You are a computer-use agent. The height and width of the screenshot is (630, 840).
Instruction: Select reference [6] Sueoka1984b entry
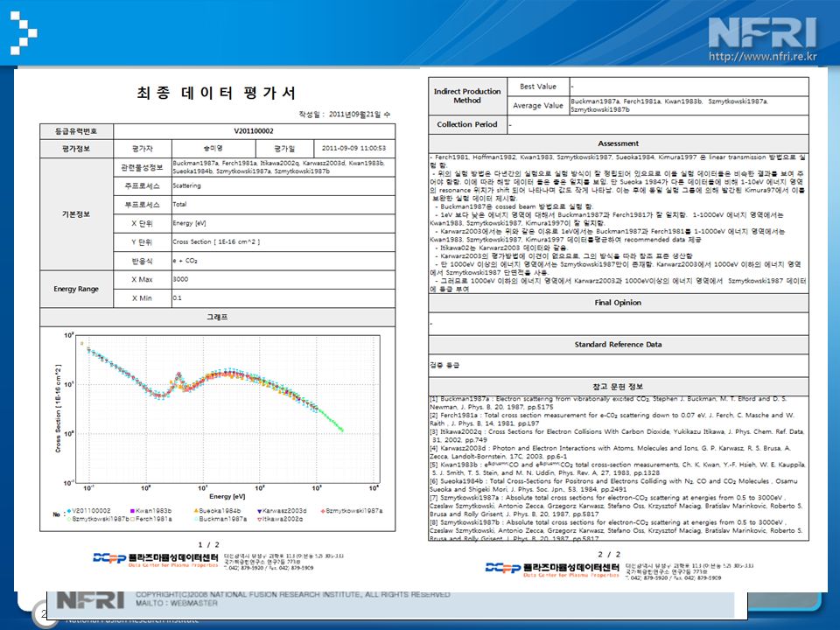tap(614, 486)
